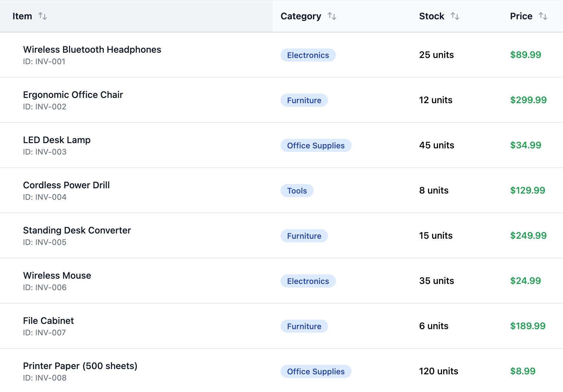Image resolution: width=563 pixels, height=392 pixels.
Task: Click the sort arrows icon beside Stock
Action: pyautogui.click(x=455, y=16)
